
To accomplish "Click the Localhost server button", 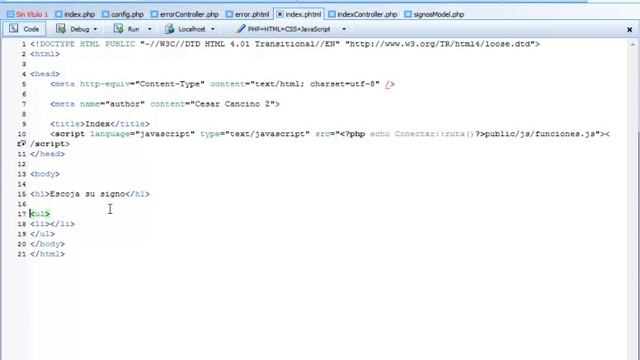I will point(189,29).
